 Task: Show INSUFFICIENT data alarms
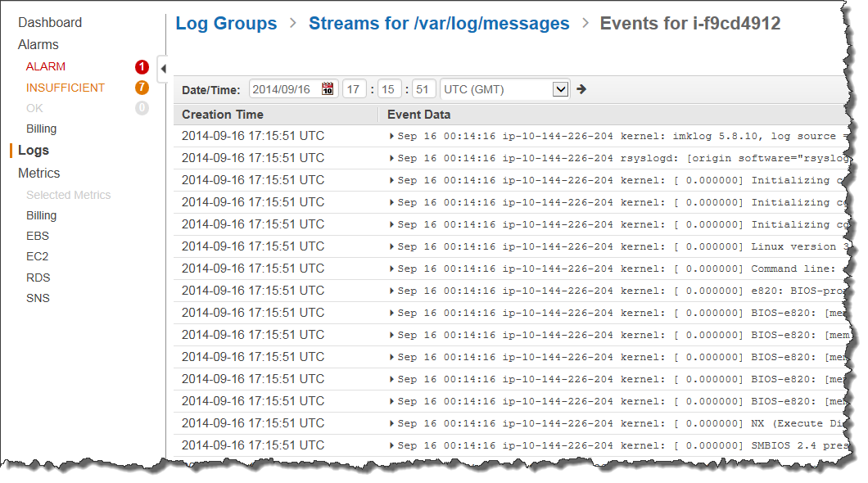coord(66,88)
